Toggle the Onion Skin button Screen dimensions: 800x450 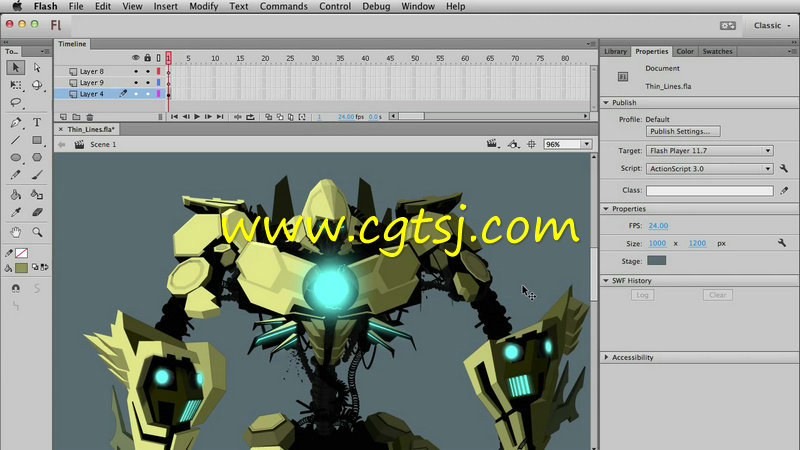[268, 117]
